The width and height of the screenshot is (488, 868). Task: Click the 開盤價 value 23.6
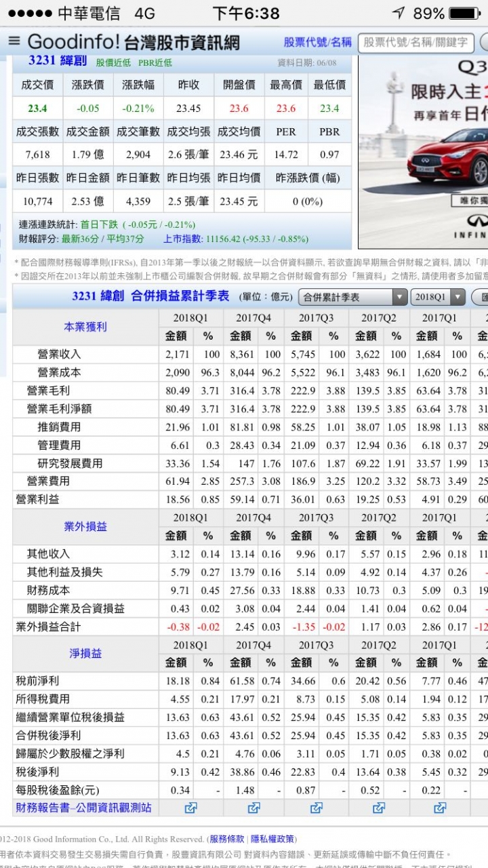coord(239,108)
